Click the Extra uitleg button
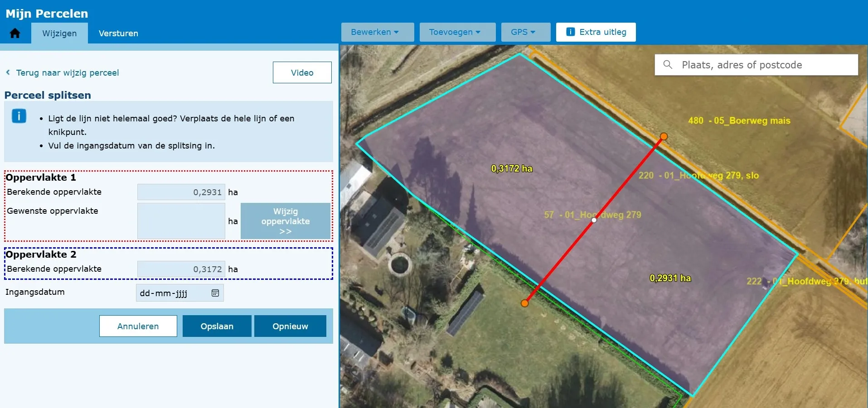Viewport: 868px width, 408px height. pyautogui.click(x=596, y=32)
